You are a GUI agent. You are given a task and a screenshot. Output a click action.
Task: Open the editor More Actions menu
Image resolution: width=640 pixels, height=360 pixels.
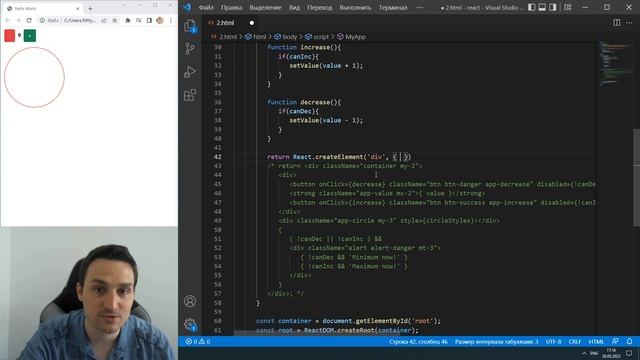(629, 23)
